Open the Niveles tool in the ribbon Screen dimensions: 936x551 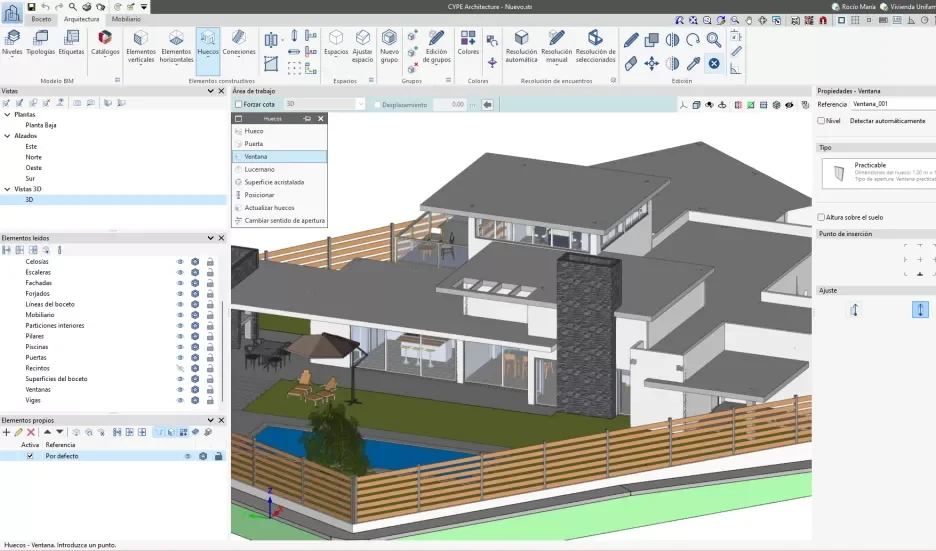tap(13, 43)
